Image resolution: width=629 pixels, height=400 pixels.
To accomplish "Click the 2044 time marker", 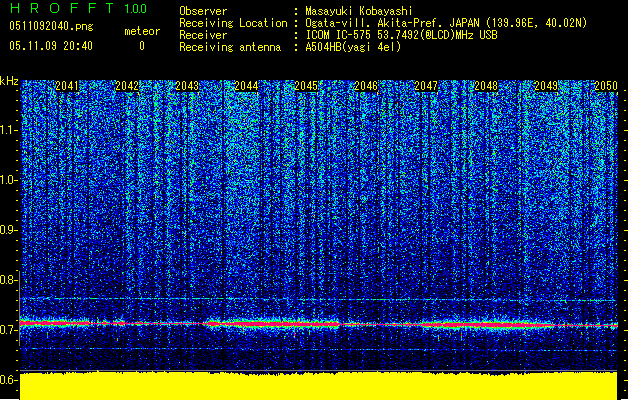I will coord(246,86).
